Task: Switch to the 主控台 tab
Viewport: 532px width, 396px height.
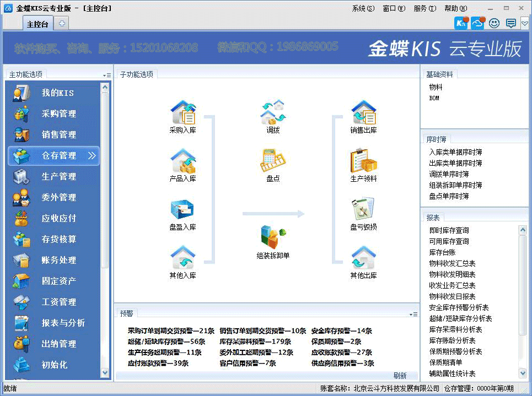Action: pos(37,24)
